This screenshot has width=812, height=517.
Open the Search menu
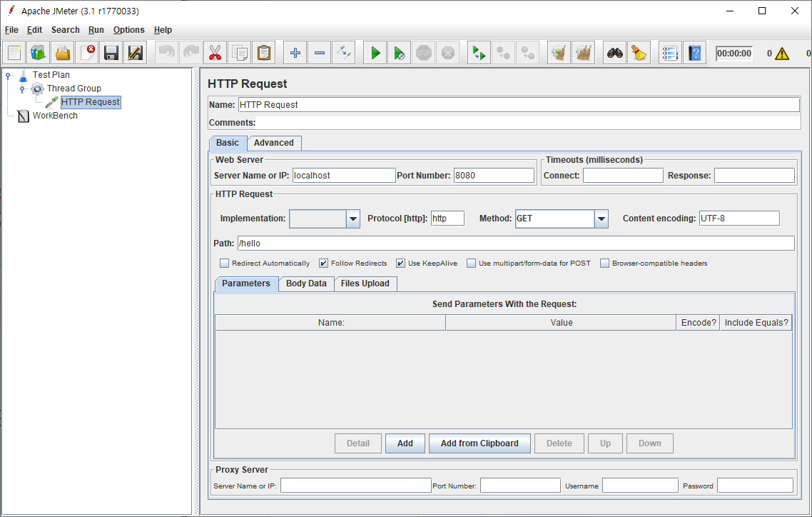[65, 30]
